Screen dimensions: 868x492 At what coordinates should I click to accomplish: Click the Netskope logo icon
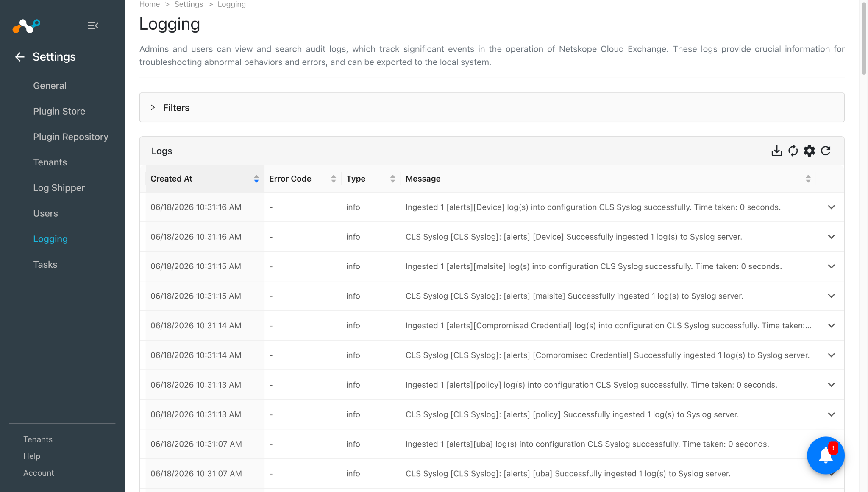26,26
